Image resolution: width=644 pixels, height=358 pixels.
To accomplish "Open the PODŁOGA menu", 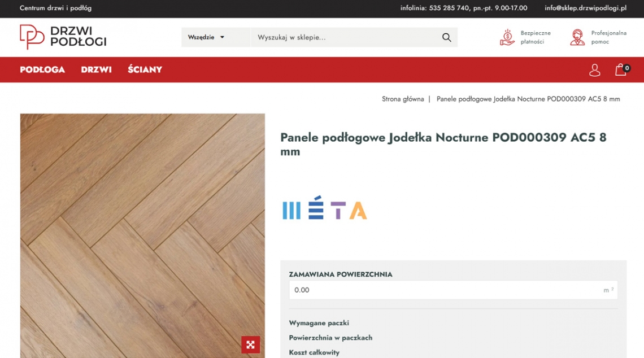I will (42, 69).
